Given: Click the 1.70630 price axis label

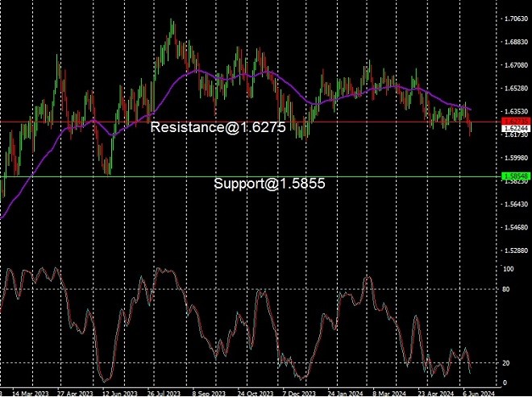Looking at the screenshot, I should tap(516, 19).
